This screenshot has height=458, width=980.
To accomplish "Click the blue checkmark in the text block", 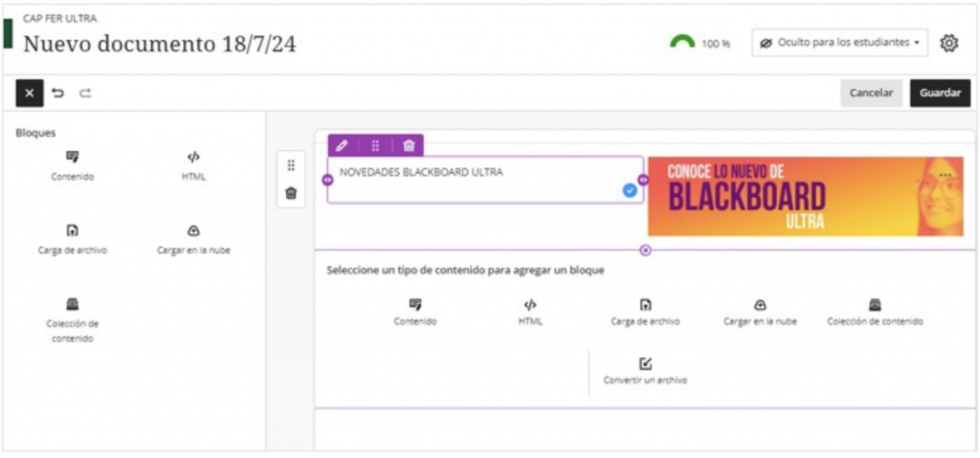I will point(630,190).
